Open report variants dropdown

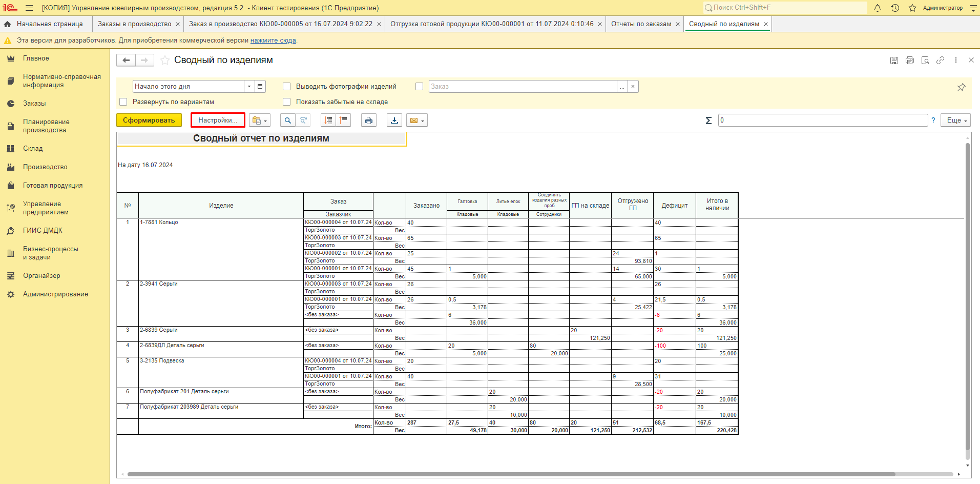tap(260, 120)
